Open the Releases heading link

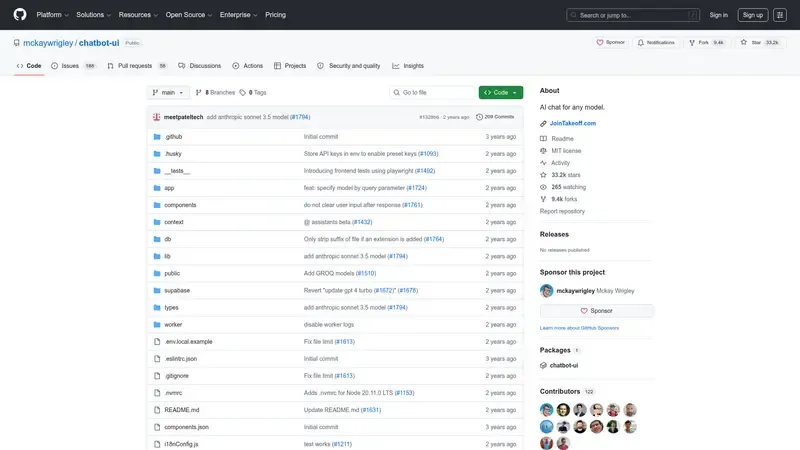click(554, 234)
